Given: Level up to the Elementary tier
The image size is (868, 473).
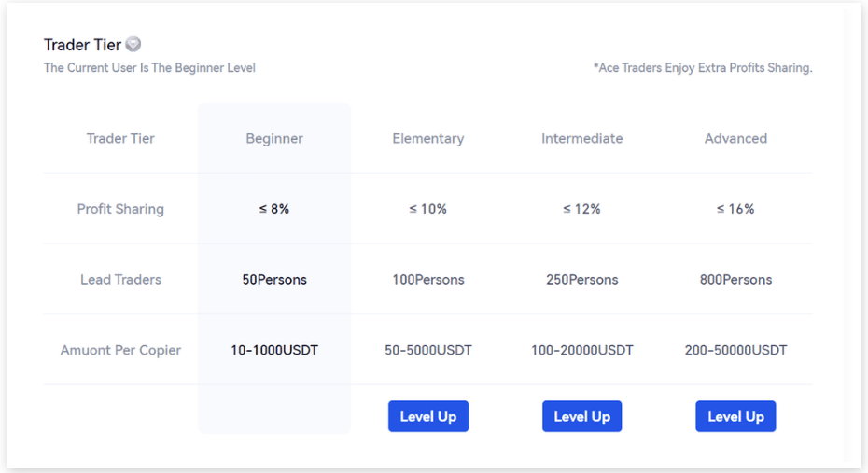Looking at the screenshot, I should pyautogui.click(x=428, y=416).
